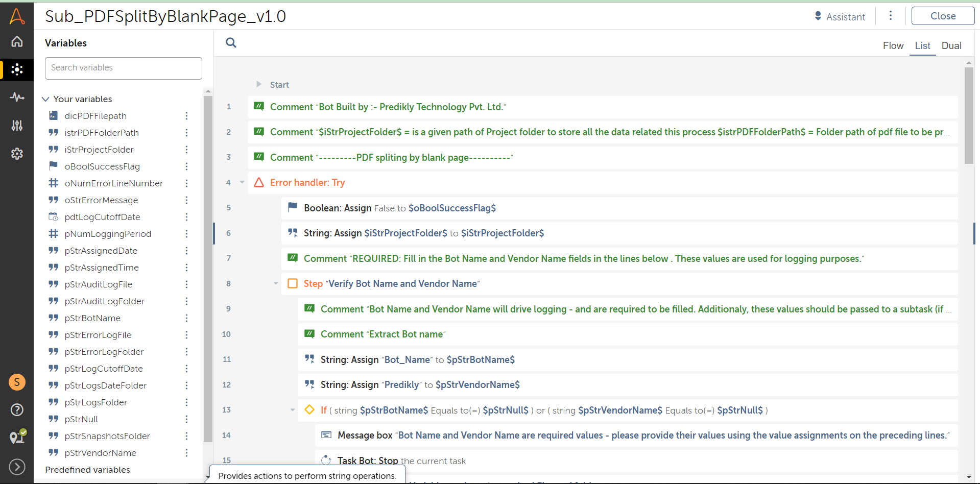Screen dimensions: 980x484
Task: Open the Automation section in sidebar
Action: [x=17, y=69]
